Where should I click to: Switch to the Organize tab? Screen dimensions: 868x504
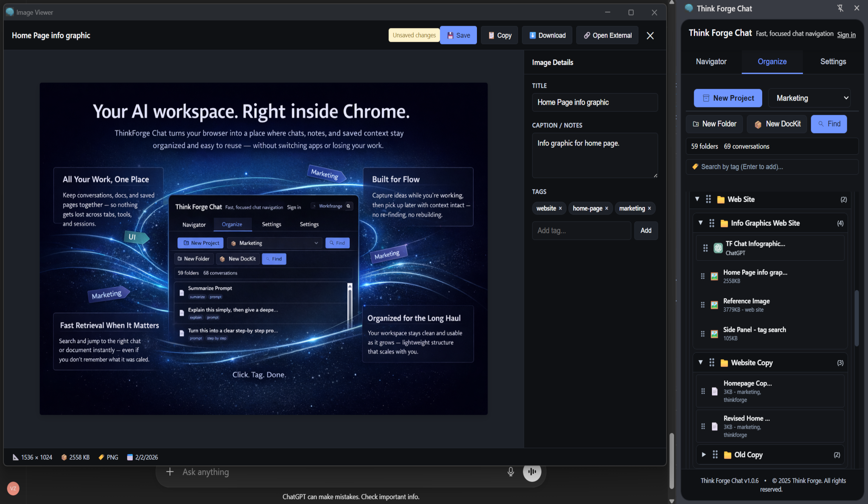tap(772, 61)
